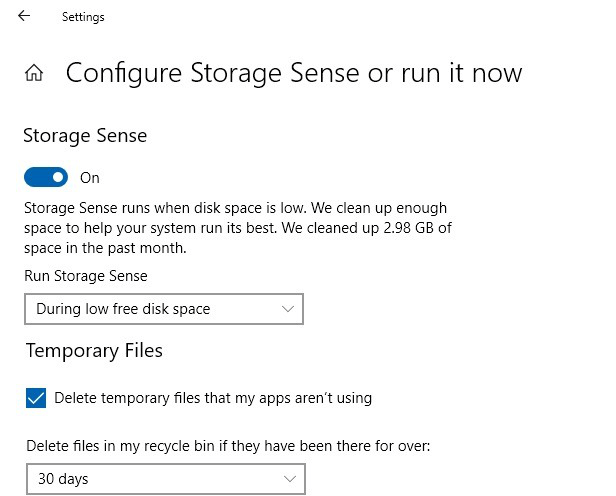Open the "30 days" recycle bin dropdown
The image size is (616, 496).
coord(163,478)
